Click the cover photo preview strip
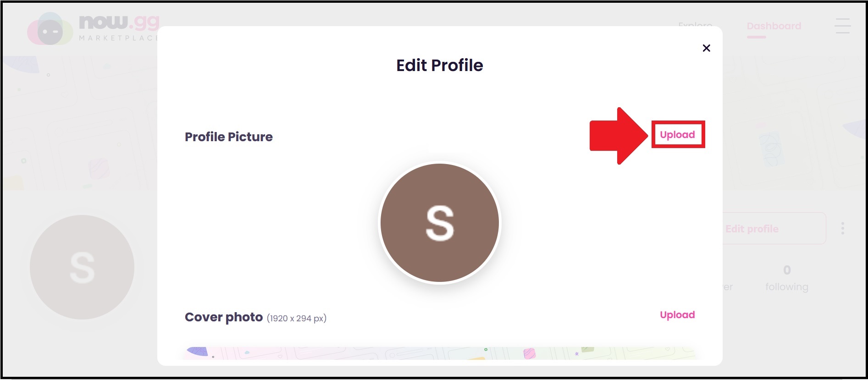The height and width of the screenshot is (380, 868). point(440,353)
